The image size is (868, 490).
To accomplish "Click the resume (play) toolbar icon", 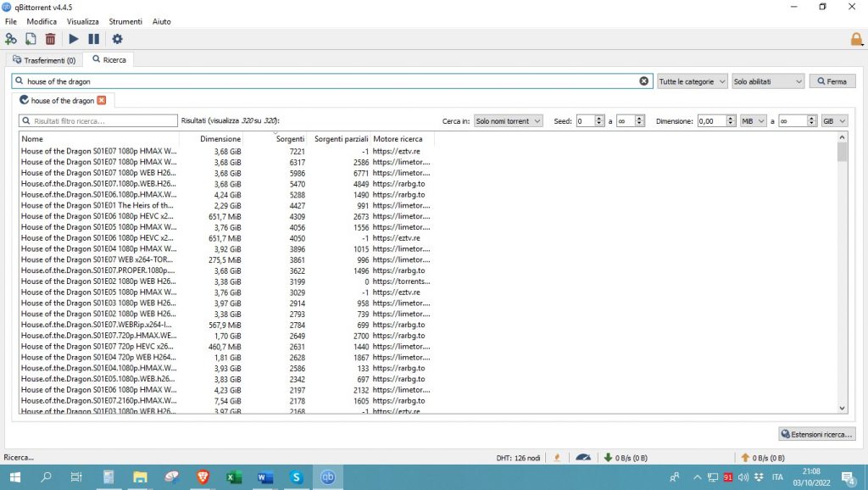I will (74, 39).
